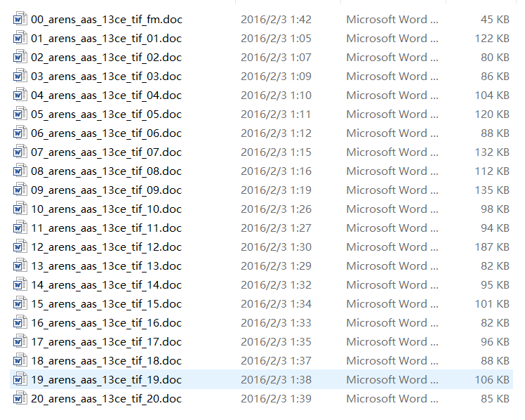This screenshot has height=420, width=525.
Task: Select file name 03_arens_aas_13ce_tif_03.doc
Action: [106, 77]
